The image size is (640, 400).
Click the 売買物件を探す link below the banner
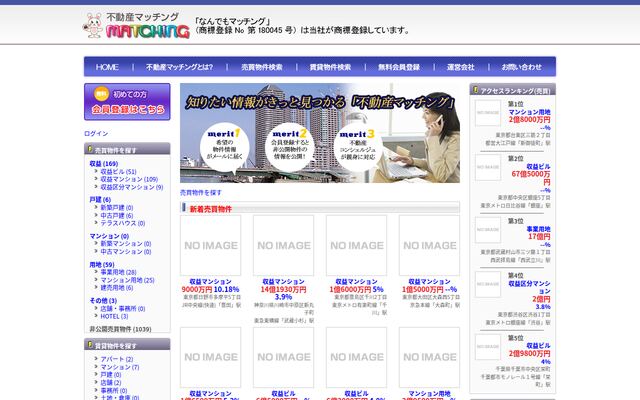coord(201,192)
